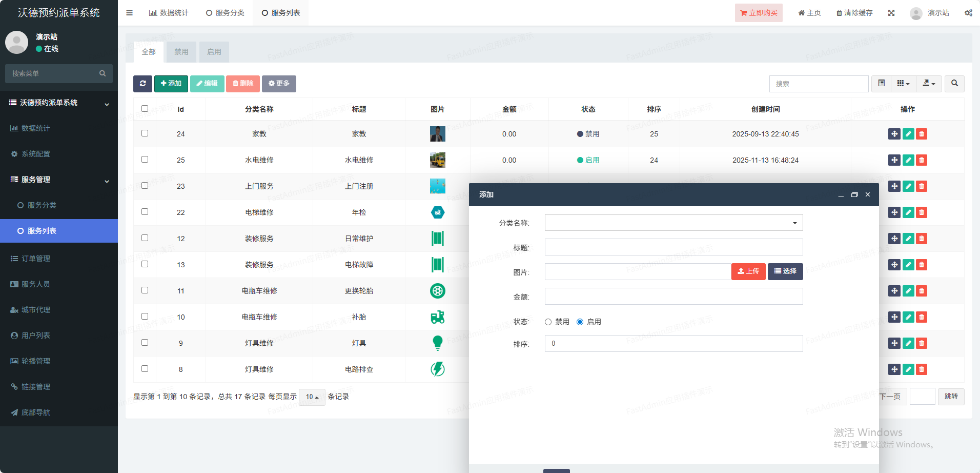Image resolution: width=980 pixels, height=473 pixels.
Task: Click the fullscreen icon in top bar
Action: coord(891,13)
